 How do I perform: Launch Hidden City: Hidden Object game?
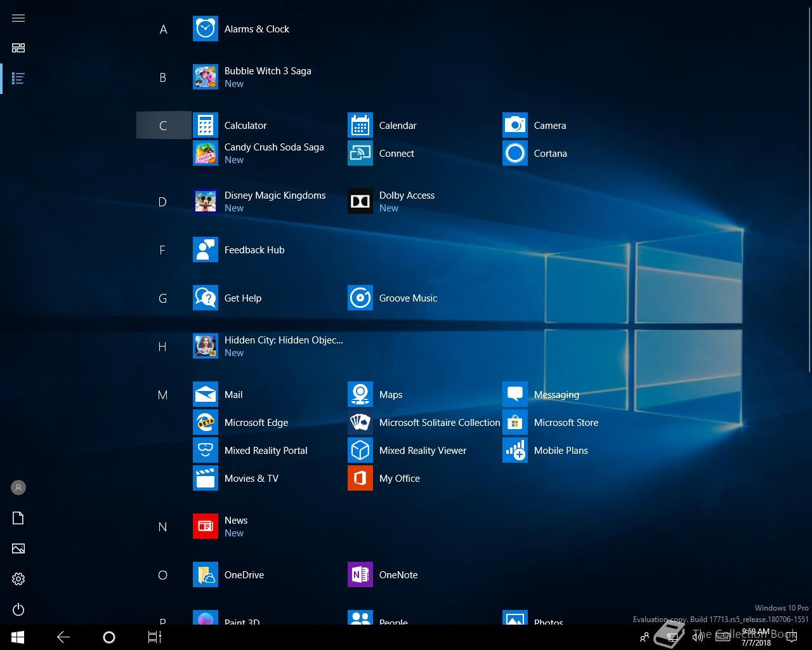pyautogui.click(x=268, y=347)
